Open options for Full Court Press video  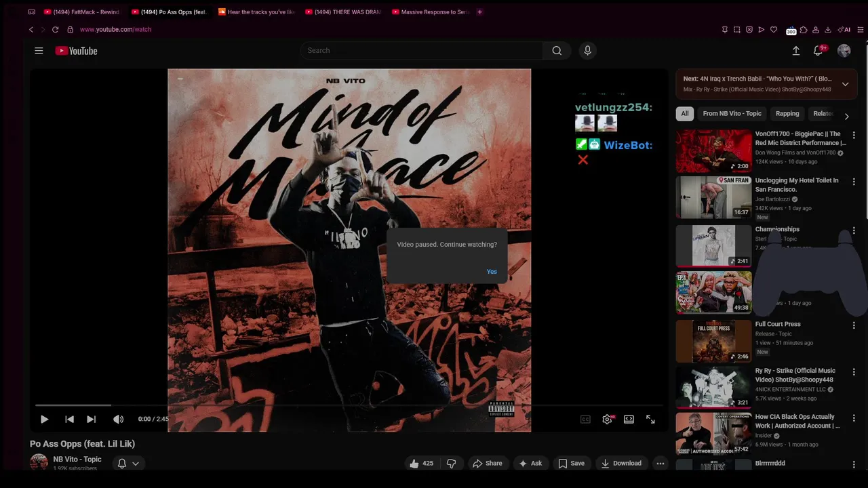click(x=854, y=326)
